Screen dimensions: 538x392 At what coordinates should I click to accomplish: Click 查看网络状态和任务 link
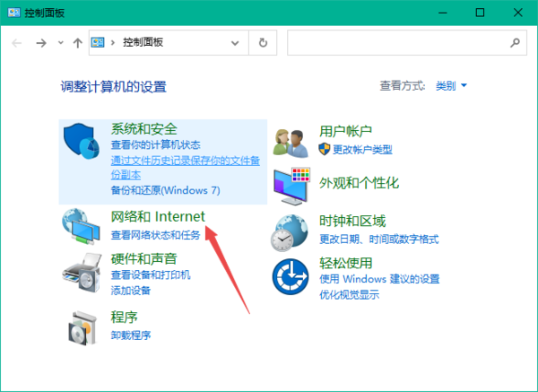(155, 235)
